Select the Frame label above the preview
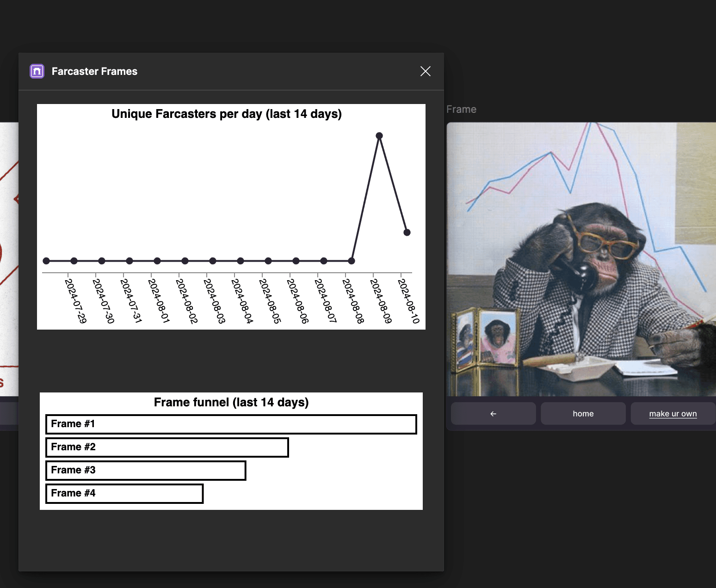716x588 pixels. coord(461,110)
